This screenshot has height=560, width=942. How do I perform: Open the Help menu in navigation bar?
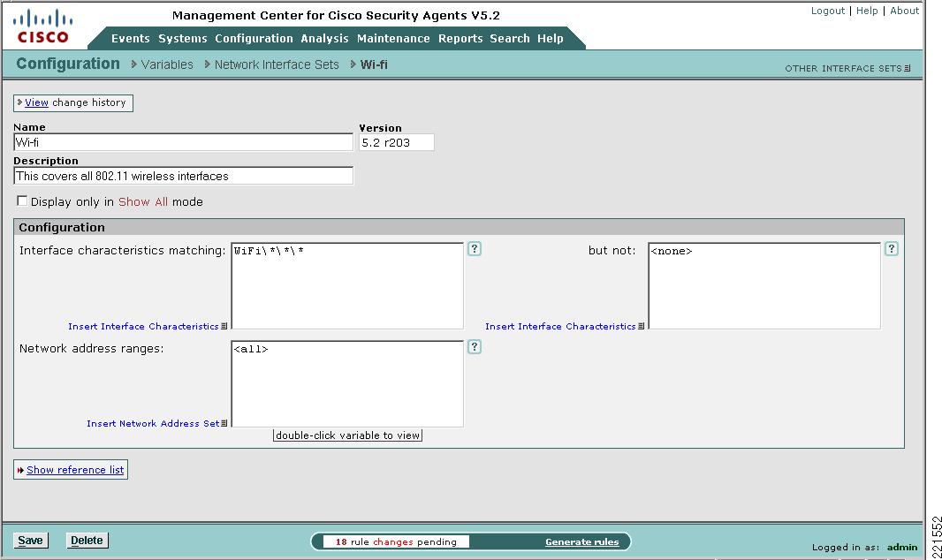point(551,38)
